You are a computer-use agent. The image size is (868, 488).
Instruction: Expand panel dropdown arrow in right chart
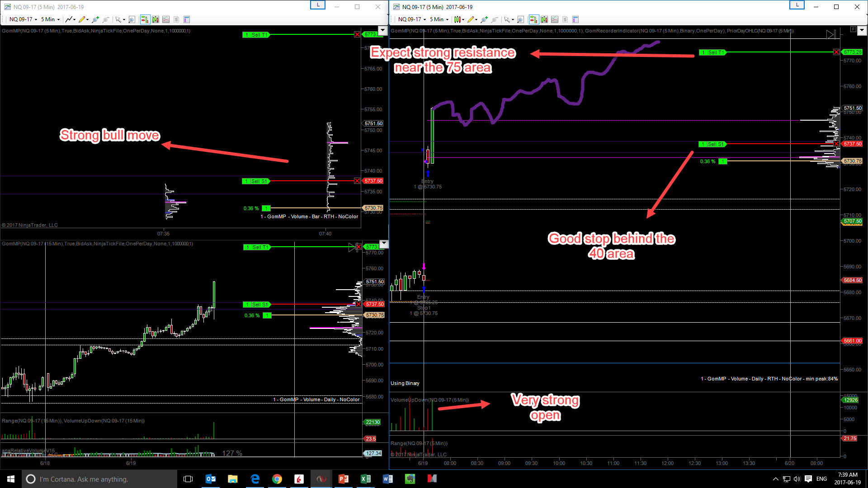[x=862, y=31]
